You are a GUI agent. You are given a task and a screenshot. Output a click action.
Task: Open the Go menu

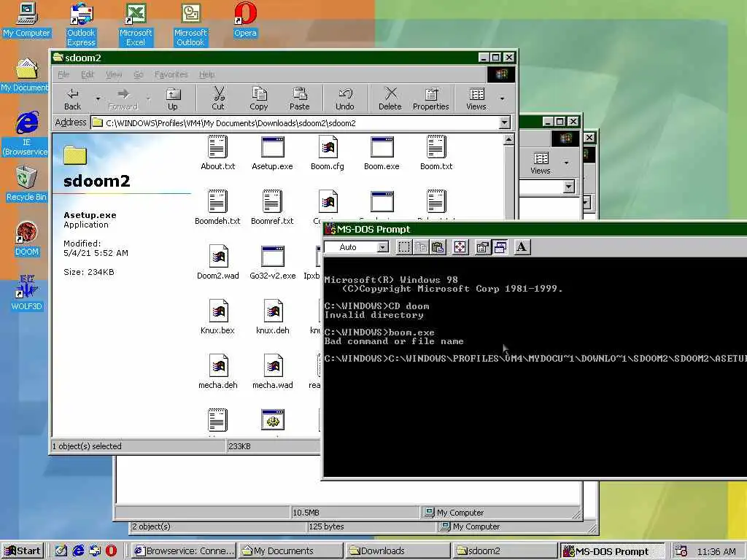(138, 74)
